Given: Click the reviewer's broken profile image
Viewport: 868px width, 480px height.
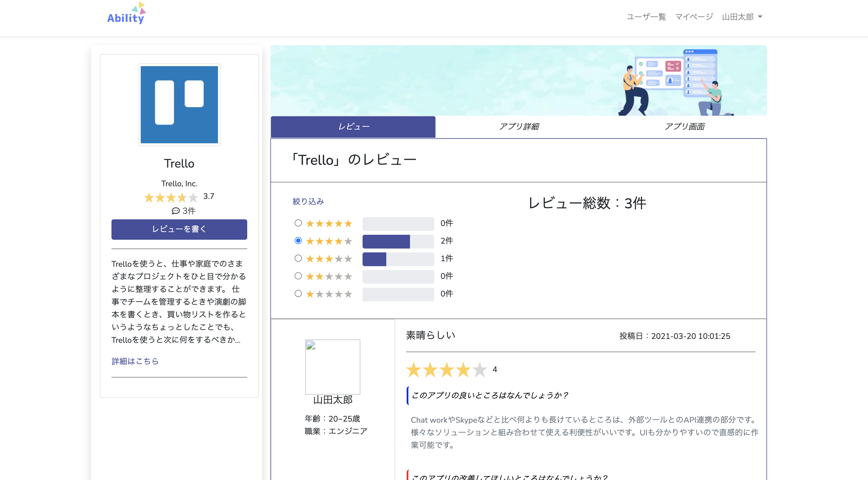Looking at the screenshot, I should [332, 366].
